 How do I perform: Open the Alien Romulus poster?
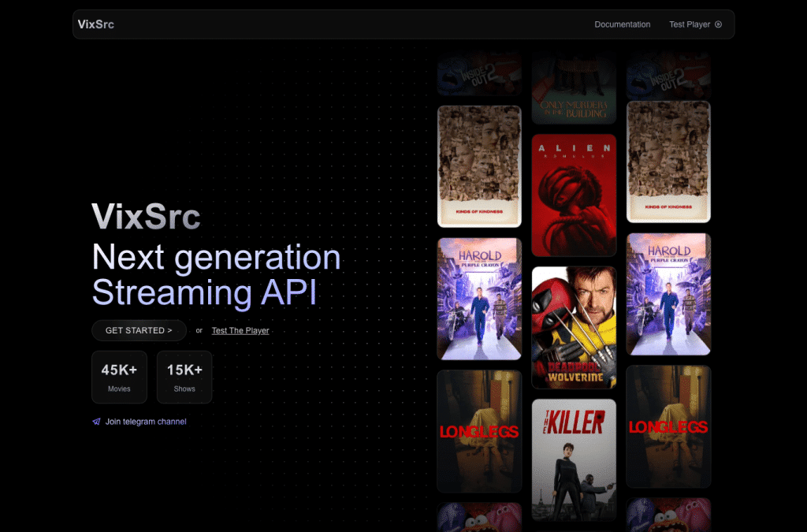pyautogui.click(x=574, y=195)
